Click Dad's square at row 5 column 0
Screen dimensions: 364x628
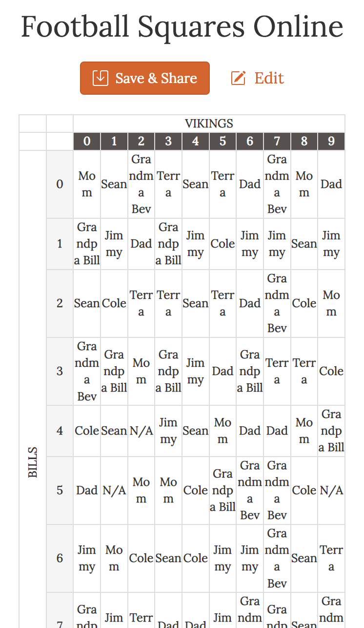click(86, 490)
